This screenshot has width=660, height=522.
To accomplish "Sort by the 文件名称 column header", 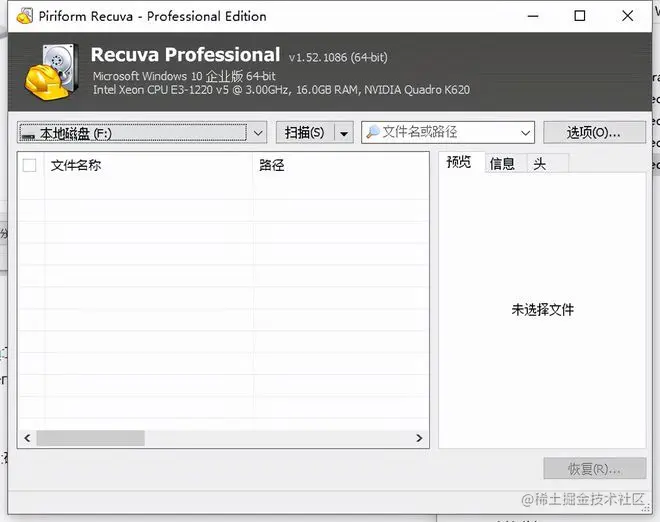I will point(148,165).
